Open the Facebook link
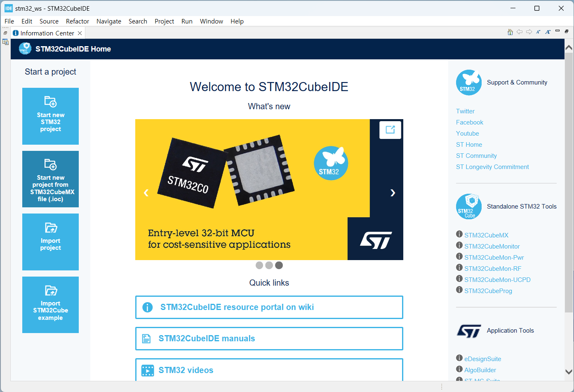This screenshot has height=392, width=574. click(470, 122)
